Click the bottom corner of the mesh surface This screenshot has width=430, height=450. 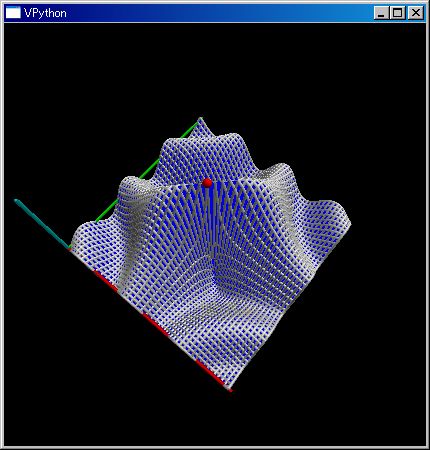[x=229, y=389]
